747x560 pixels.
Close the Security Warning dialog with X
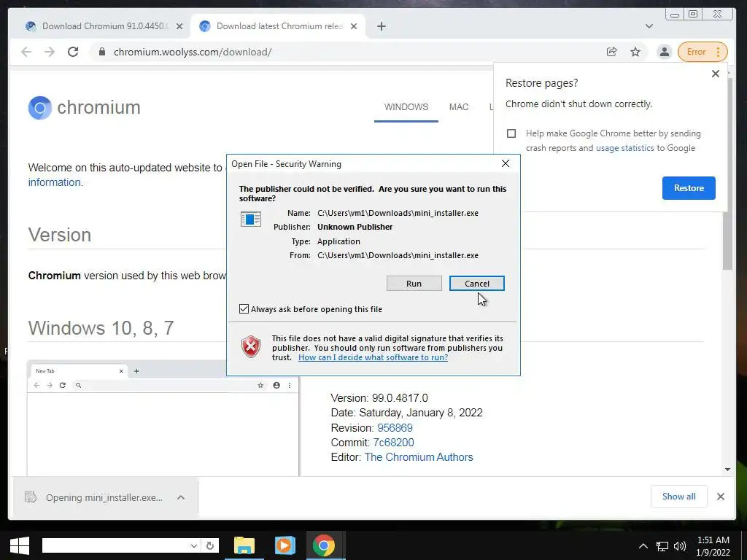(x=506, y=164)
